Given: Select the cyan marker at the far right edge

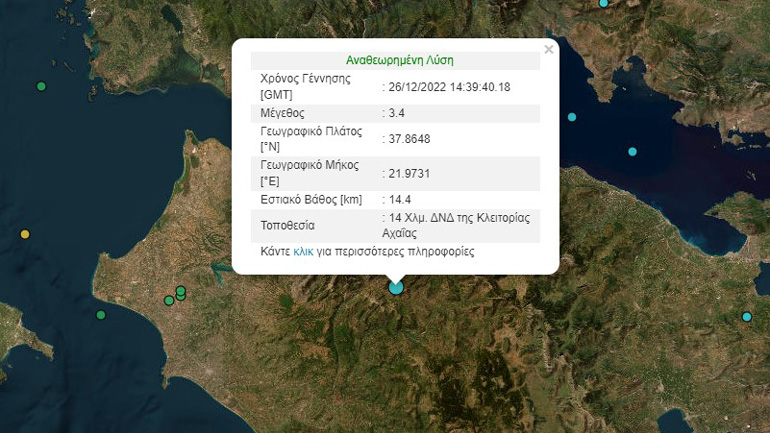Looking at the screenshot, I should pyautogui.click(x=747, y=317).
